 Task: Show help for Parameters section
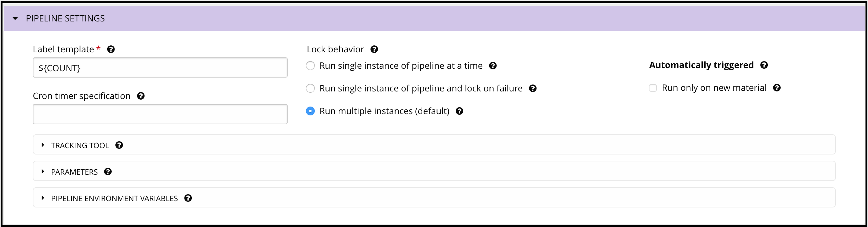pyautogui.click(x=108, y=172)
